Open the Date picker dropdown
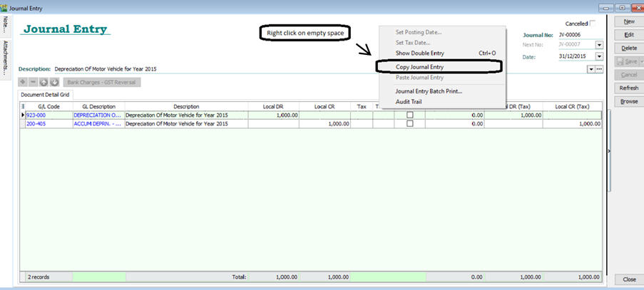 pos(599,57)
